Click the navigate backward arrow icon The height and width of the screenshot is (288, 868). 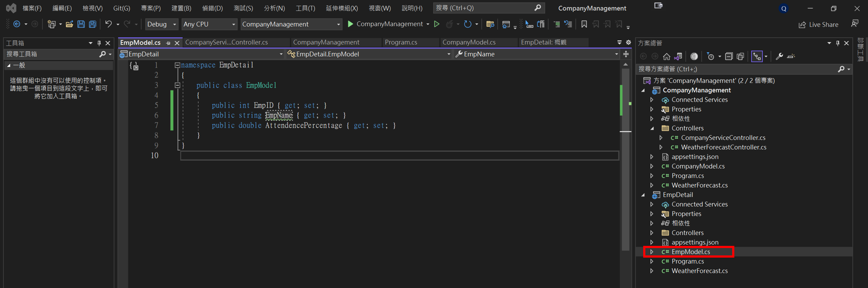[x=17, y=24]
